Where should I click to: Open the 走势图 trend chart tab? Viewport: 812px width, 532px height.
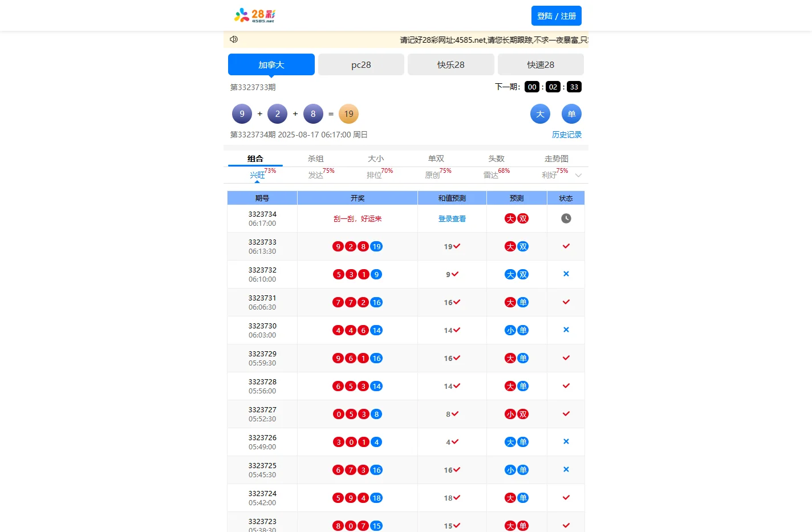557,159
